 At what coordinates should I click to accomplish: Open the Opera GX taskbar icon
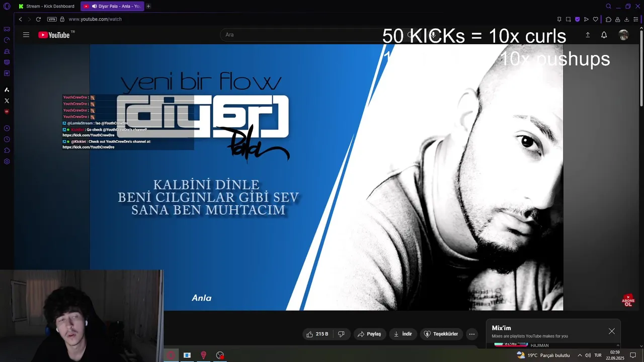pos(171,355)
